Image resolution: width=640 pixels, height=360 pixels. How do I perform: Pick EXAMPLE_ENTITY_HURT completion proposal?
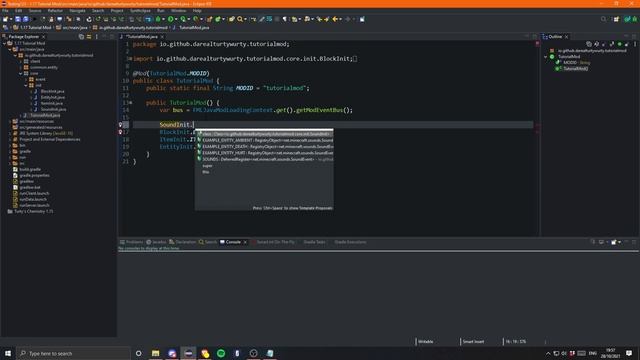[x=264, y=153]
